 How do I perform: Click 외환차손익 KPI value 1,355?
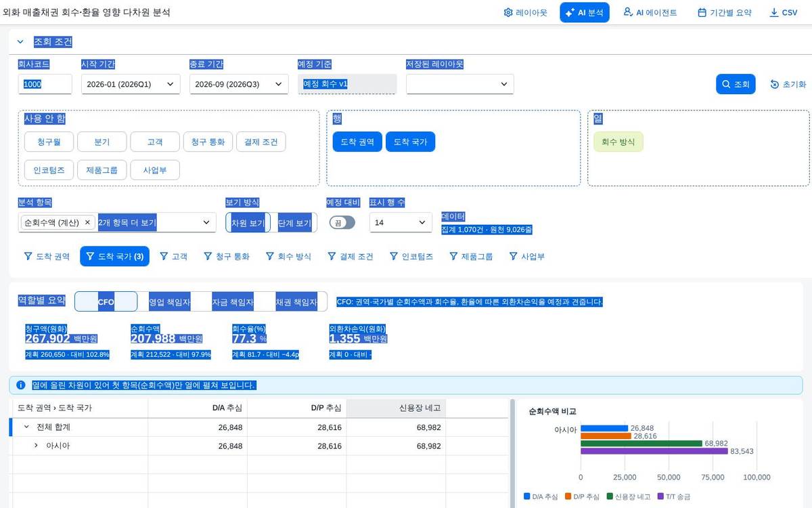coord(344,339)
